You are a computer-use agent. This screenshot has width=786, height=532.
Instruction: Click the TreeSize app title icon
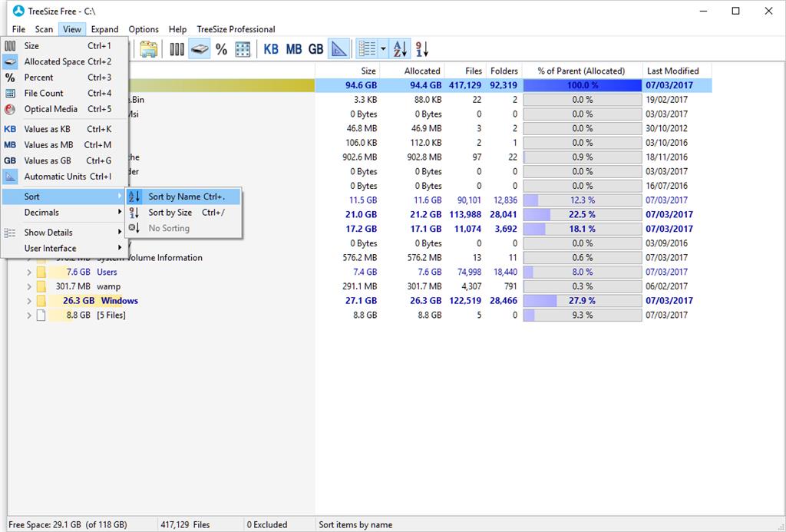(x=18, y=11)
